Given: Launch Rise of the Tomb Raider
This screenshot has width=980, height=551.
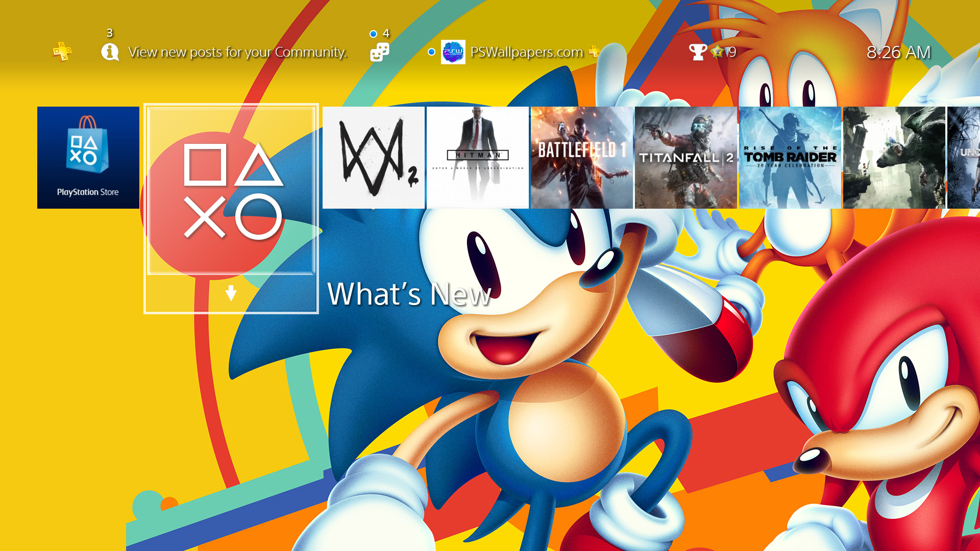Looking at the screenshot, I should click(x=790, y=157).
